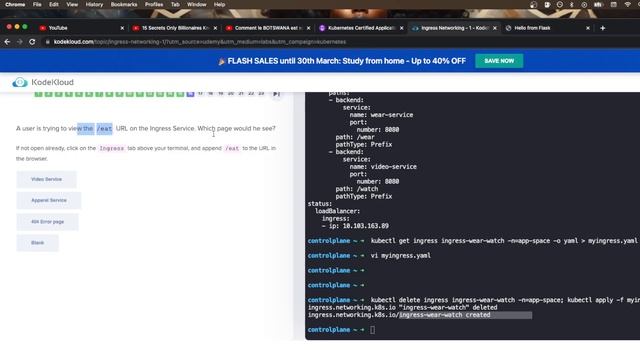The height and width of the screenshot is (360, 640).
Task: Jump to question 18 in the quiz navigation
Action: 211,93
